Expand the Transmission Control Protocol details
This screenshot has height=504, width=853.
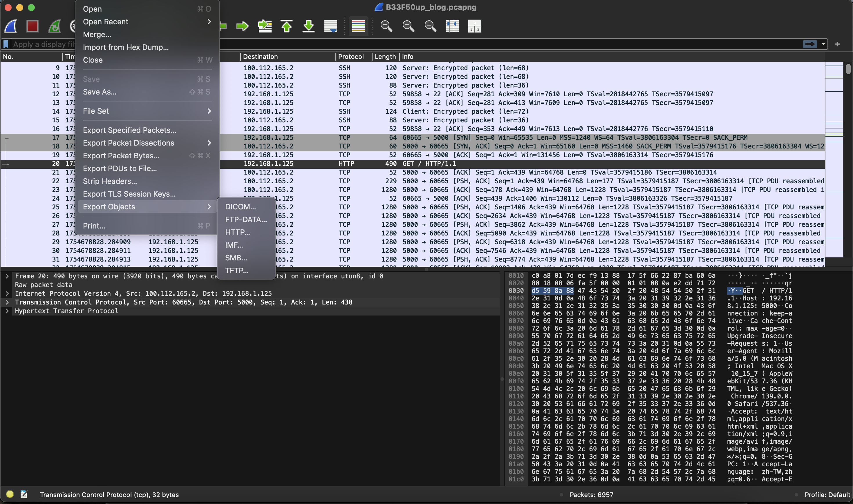(7, 302)
